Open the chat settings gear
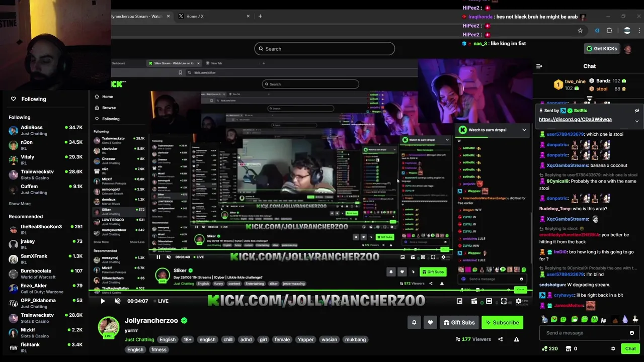The height and width of the screenshot is (362, 644). (613, 348)
